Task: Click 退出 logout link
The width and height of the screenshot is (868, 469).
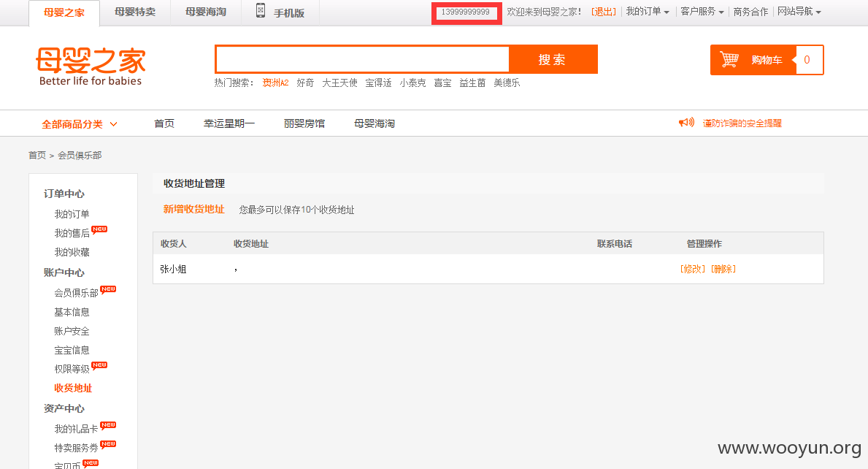Action: point(604,12)
